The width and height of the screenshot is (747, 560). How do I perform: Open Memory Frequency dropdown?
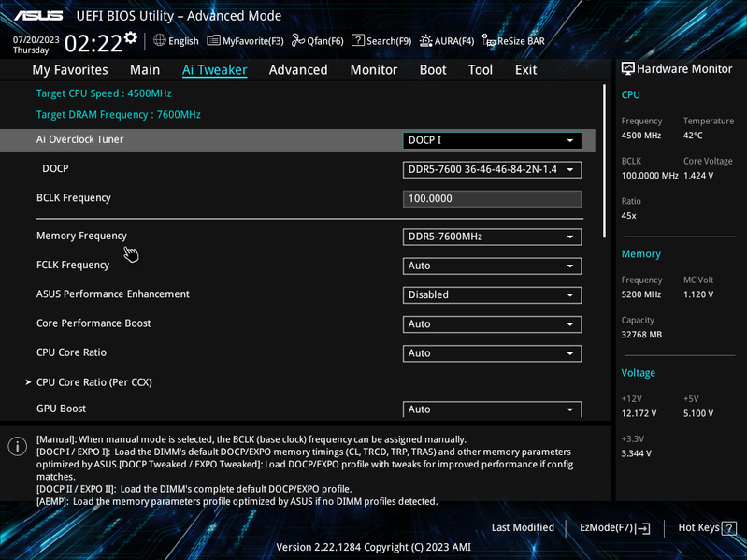pos(492,237)
